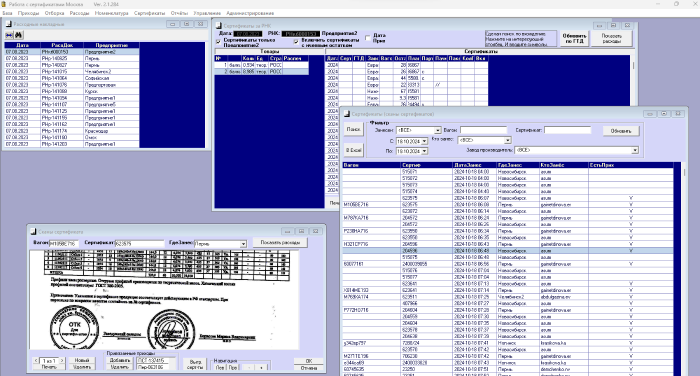This screenshot has height=376, width=700.
Task: Click the window icon of Сканы сертификата
Action: 33,231
